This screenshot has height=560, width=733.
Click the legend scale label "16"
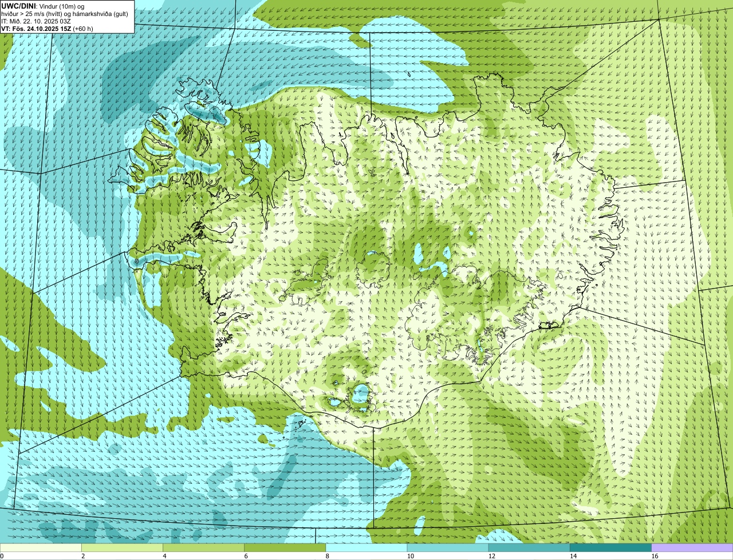655,556
